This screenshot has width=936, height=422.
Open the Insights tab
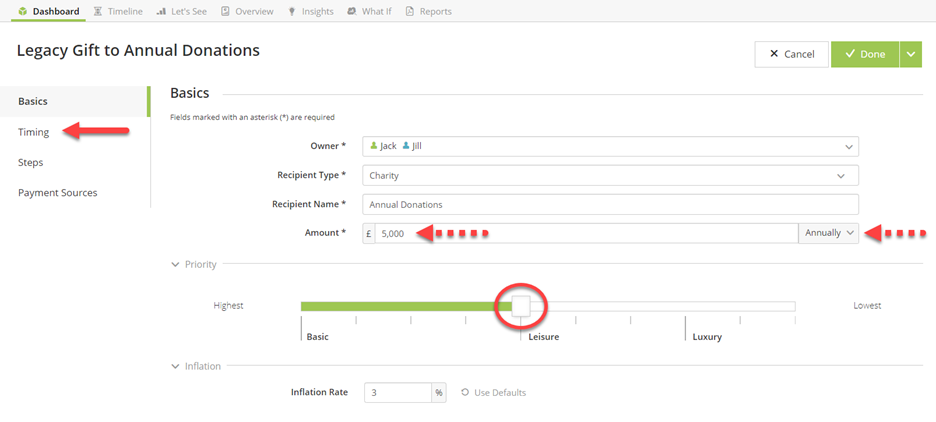pyautogui.click(x=310, y=11)
